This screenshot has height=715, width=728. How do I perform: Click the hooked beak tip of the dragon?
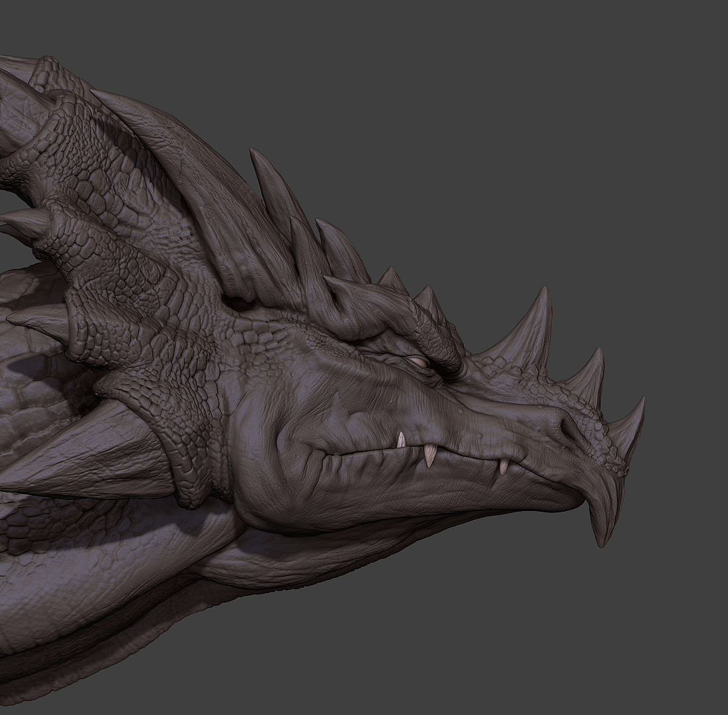point(604,516)
